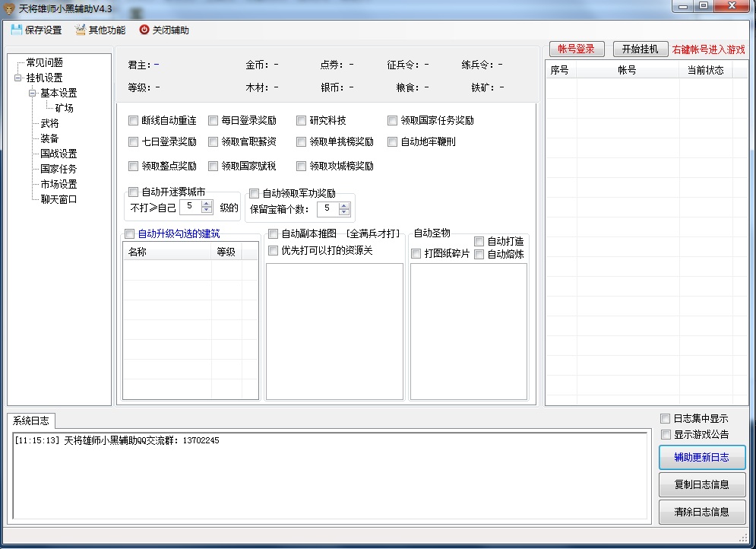Check 自动副本推图 dungeon option
Viewport: 756px width, 549px height.
click(x=272, y=234)
